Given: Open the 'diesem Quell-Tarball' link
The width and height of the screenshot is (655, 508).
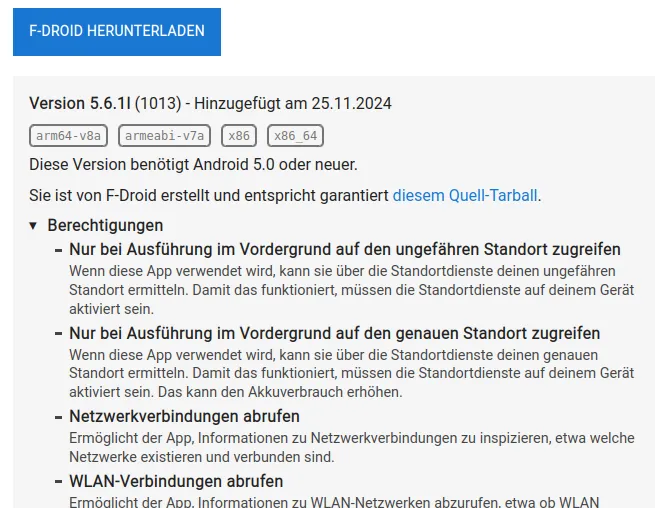Looking at the screenshot, I should pos(466,196).
